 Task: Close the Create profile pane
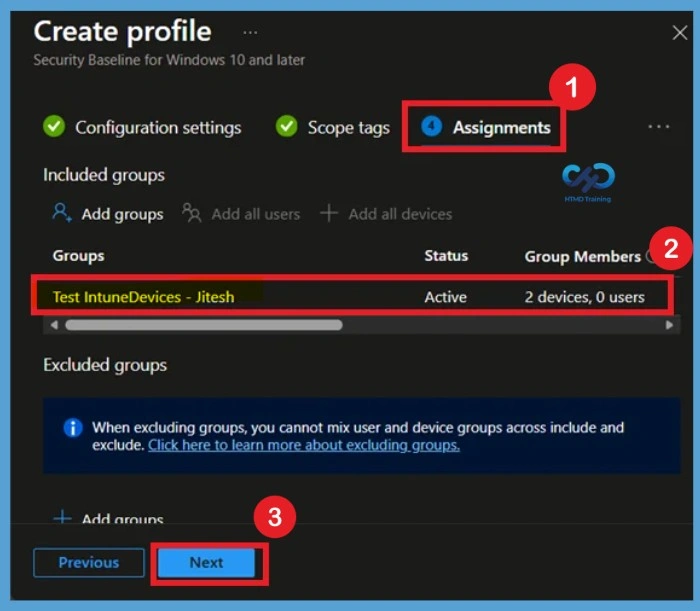point(680,32)
